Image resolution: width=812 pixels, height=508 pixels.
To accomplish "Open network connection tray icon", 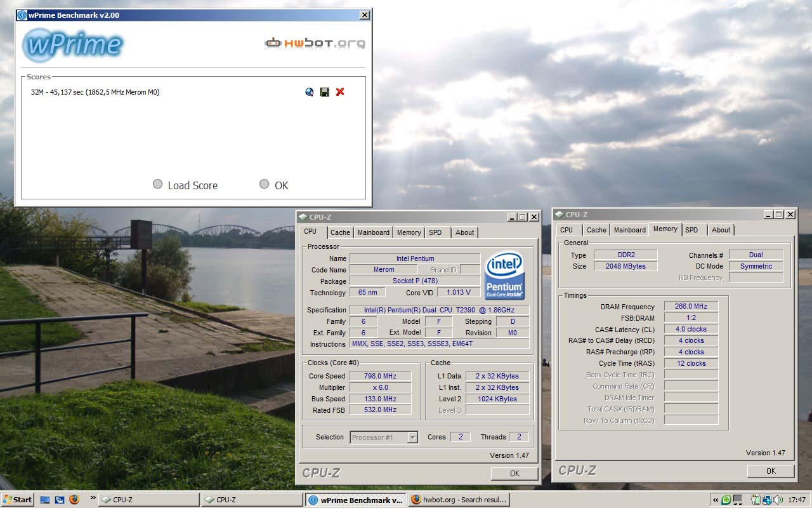I will 767,500.
